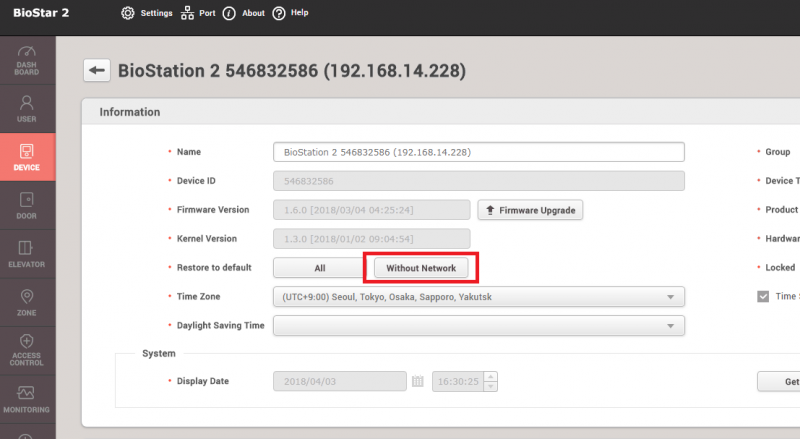
Task: Open the Elevator section
Action: [27, 255]
